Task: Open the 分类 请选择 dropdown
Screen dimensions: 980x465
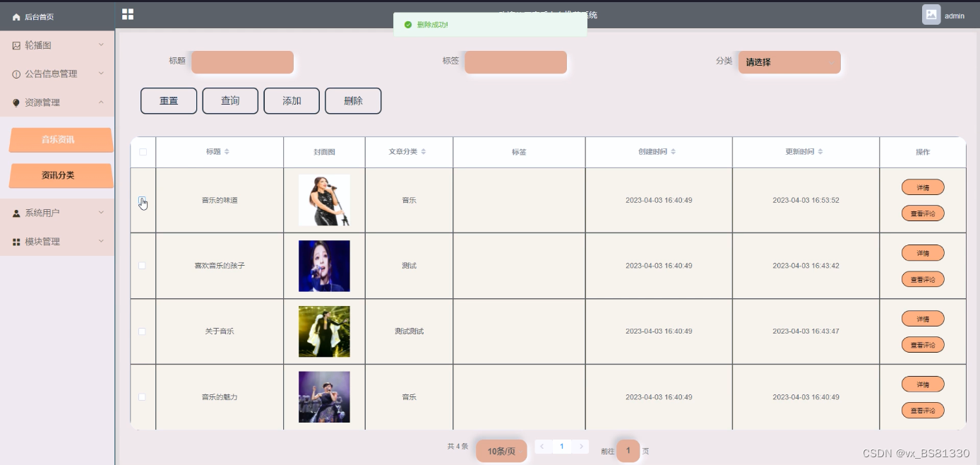Action: point(789,62)
